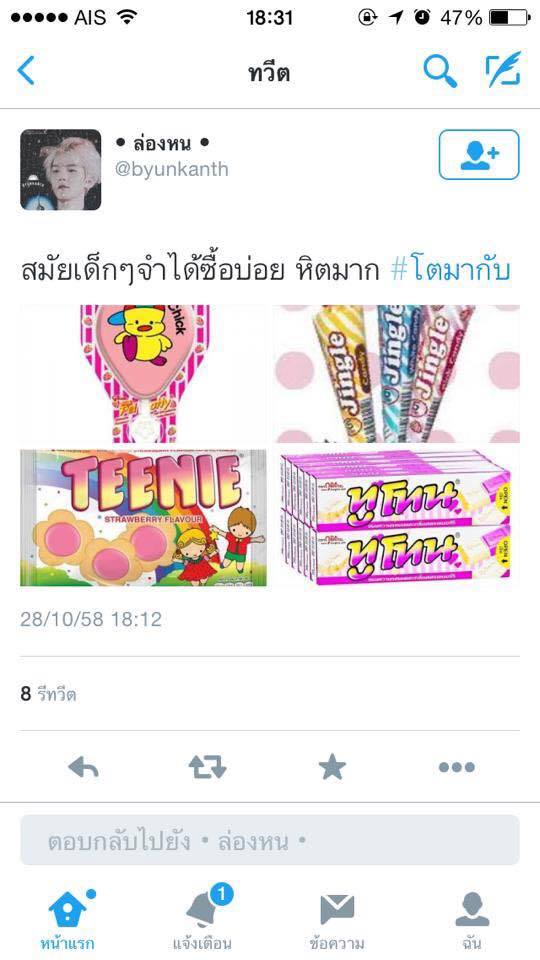Viewport: 540px width, 960px height.
Task: Open the pink chick lollipop image
Action: click(143, 373)
